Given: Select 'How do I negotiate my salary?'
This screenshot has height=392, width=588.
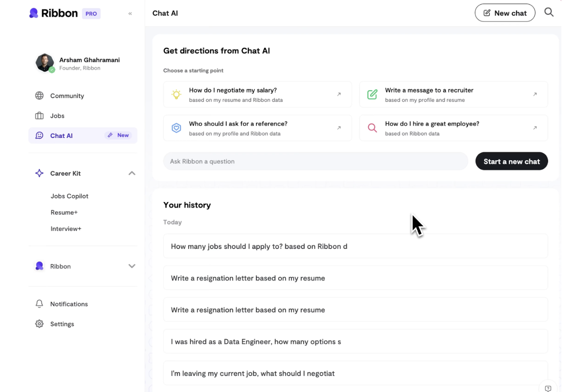Looking at the screenshot, I should tap(257, 95).
